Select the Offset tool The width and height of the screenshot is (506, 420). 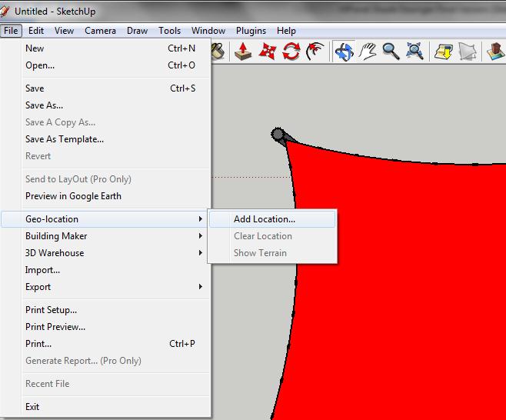pos(315,52)
